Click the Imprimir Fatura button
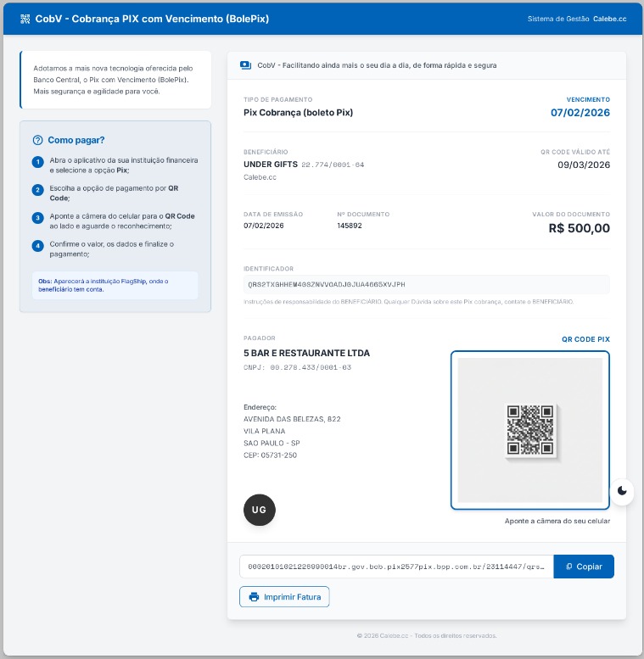 (x=284, y=597)
